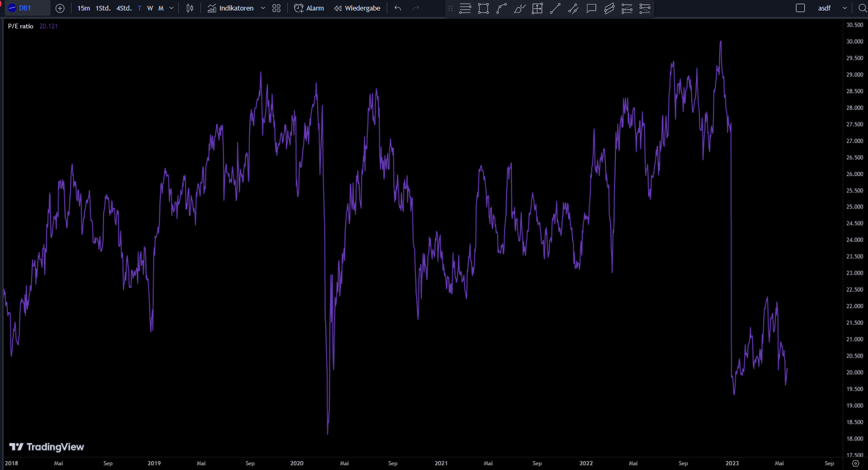Toggle the 4Std. timeframe
The height and width of the screenshot is (470, 868).
point(124,8)
